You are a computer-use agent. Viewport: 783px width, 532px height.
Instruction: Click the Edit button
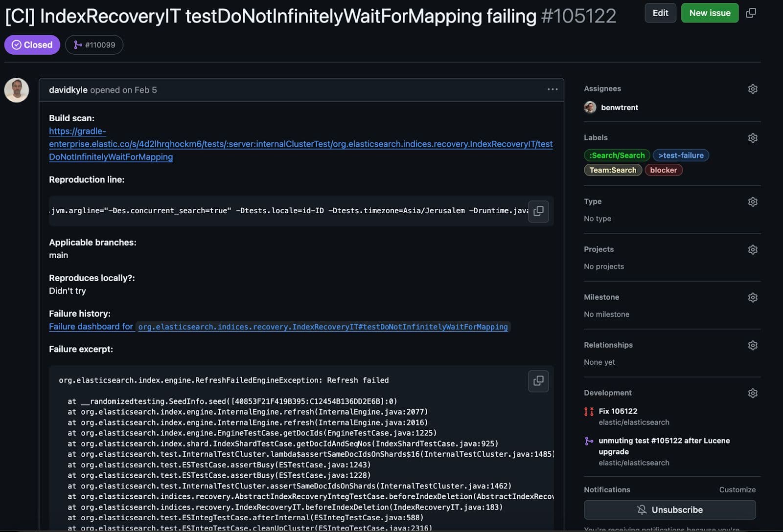[660, 13]
